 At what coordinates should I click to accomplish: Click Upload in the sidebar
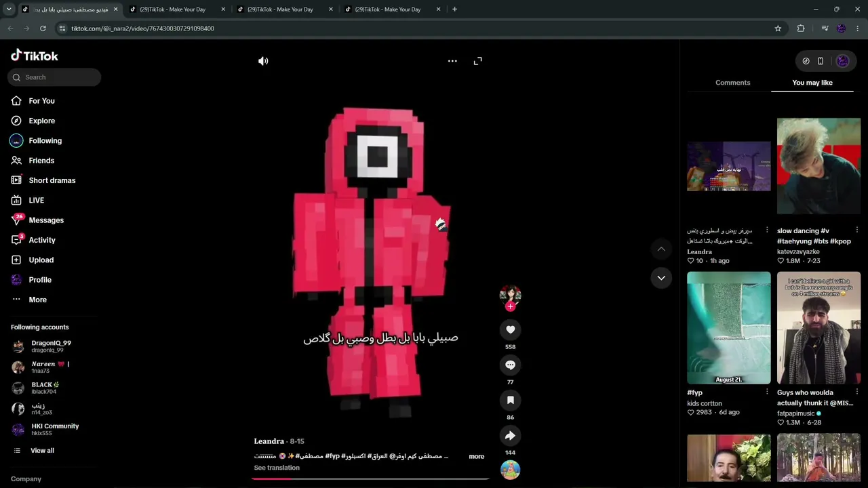tap(41, 260)
